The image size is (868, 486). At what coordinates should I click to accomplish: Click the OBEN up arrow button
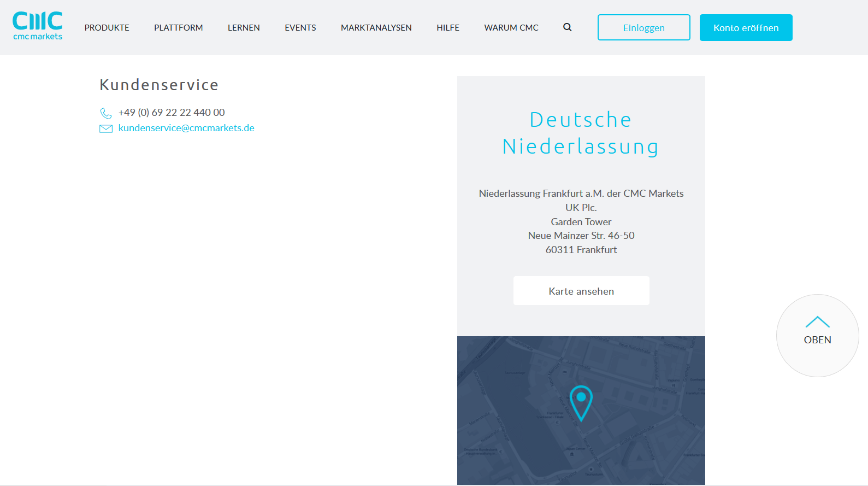pyautogui.click(x=817, y=336)
